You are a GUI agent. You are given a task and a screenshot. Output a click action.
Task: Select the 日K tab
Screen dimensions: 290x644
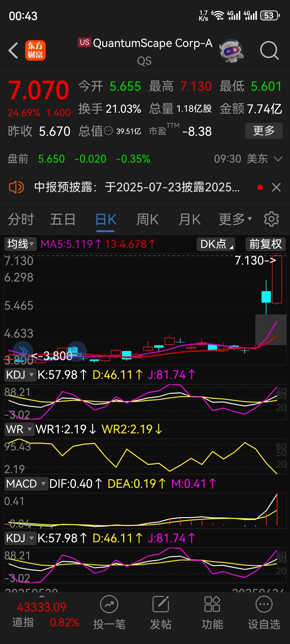[x=106, y=219]
